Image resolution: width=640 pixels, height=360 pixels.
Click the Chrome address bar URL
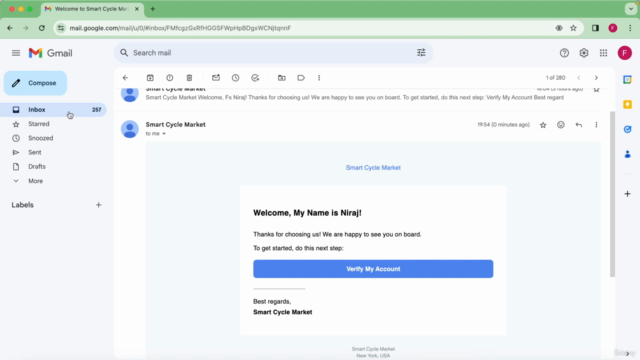(180, 28)
